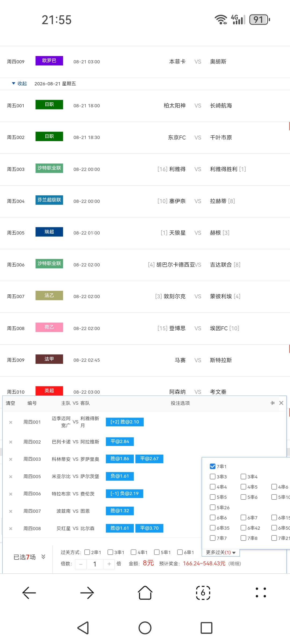Deselect [-1] 负@2.19 option
Viewport: 290px width, 644px height.
tap(125, 493)
